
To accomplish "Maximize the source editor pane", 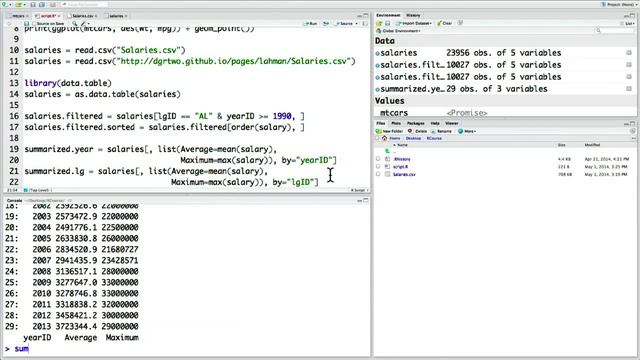I will pos(366,16).
